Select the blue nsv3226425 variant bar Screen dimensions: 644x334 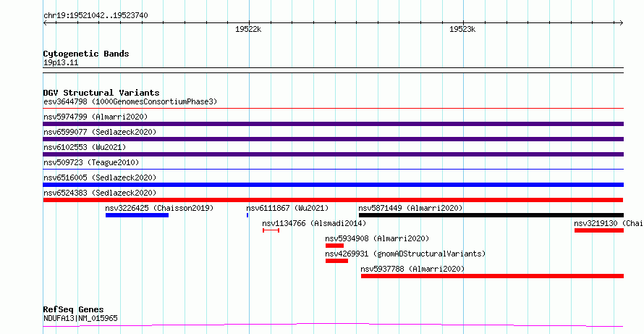(x=137, y=215)
